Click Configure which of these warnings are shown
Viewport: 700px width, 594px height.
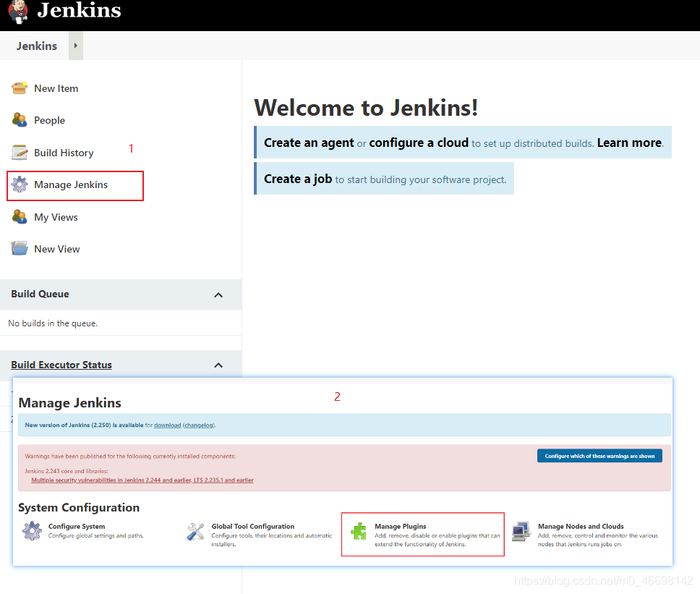pos(599,456)
